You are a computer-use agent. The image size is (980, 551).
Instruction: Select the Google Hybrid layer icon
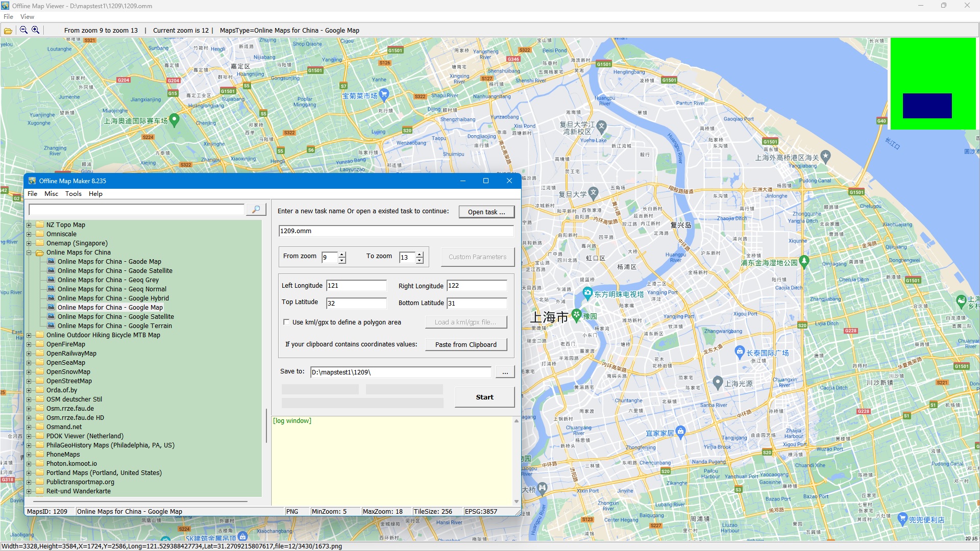(51, 298)
